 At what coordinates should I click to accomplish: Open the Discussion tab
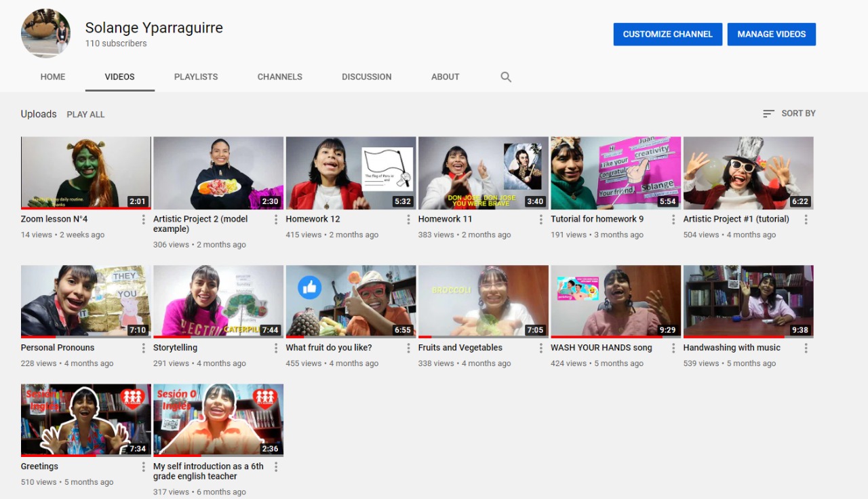pos(366,77)
